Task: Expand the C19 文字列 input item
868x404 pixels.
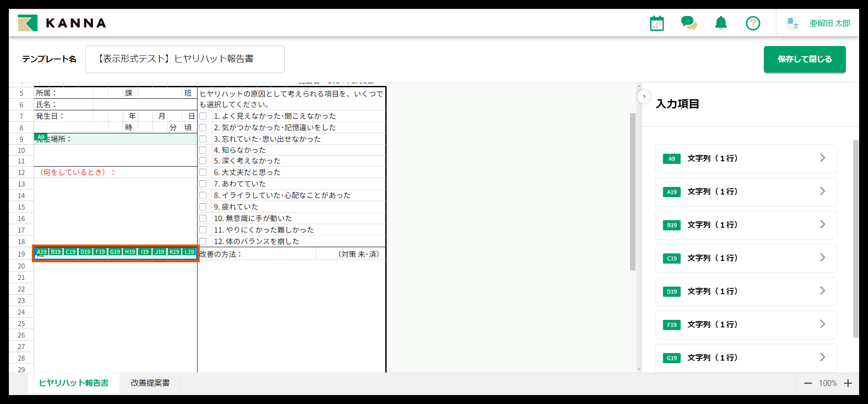Action: point(746,258)
